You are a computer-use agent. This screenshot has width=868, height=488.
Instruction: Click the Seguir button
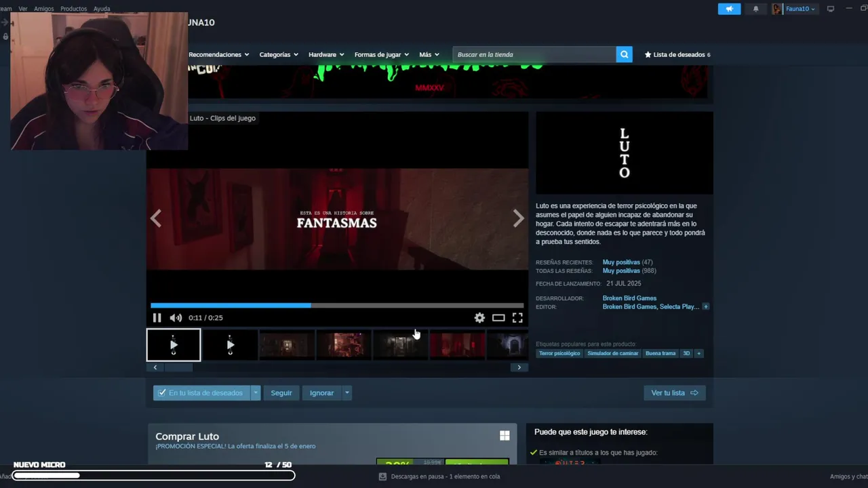coord(281,393)
